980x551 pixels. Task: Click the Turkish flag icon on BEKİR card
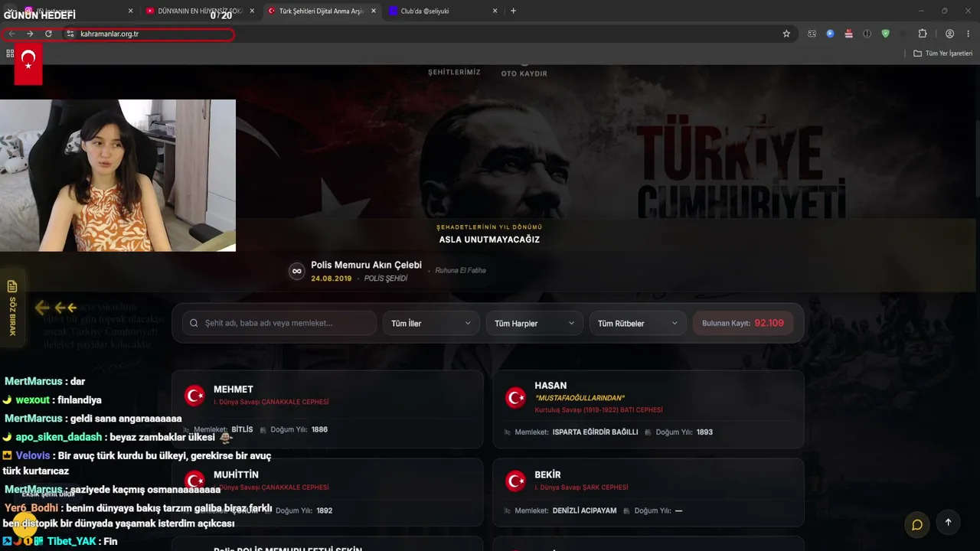click(x=515, y=481)
